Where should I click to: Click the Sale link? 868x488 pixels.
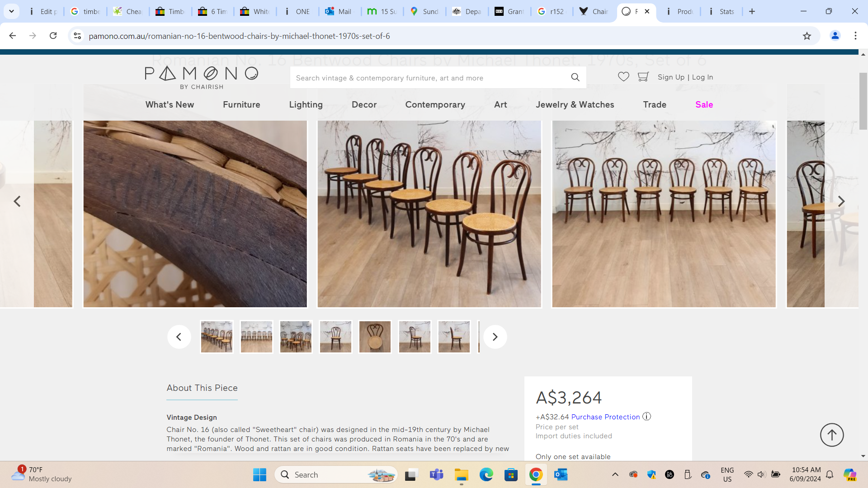click(704, 105)
